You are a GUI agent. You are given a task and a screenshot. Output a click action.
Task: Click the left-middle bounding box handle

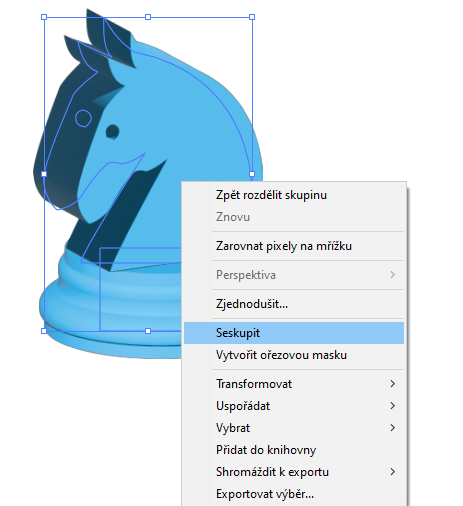[44, 174]
